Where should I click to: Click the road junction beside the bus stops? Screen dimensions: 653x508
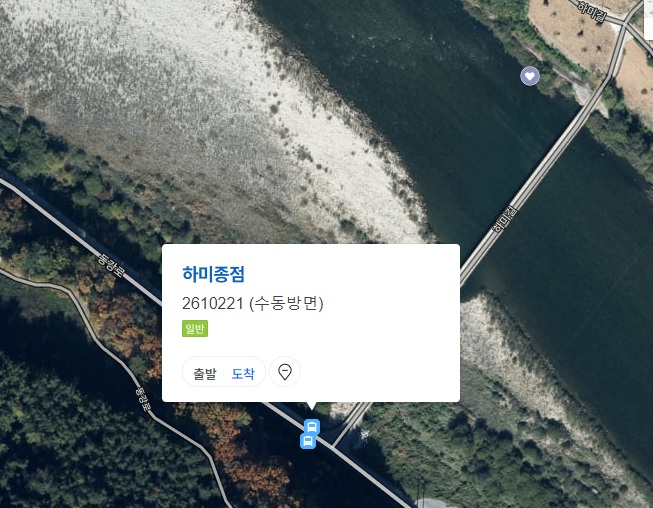[x=332, y=446]
